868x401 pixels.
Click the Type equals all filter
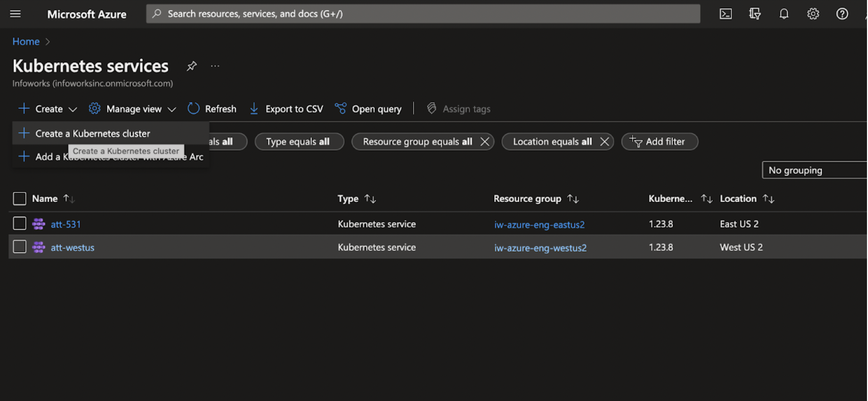click(x=299, y=142)
